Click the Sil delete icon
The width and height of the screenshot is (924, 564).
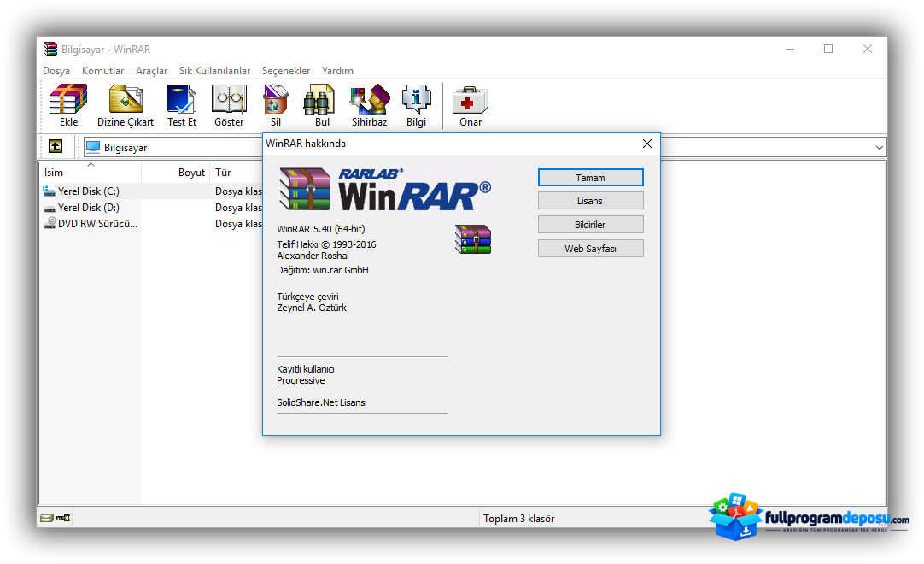click(x=275, y=99)
